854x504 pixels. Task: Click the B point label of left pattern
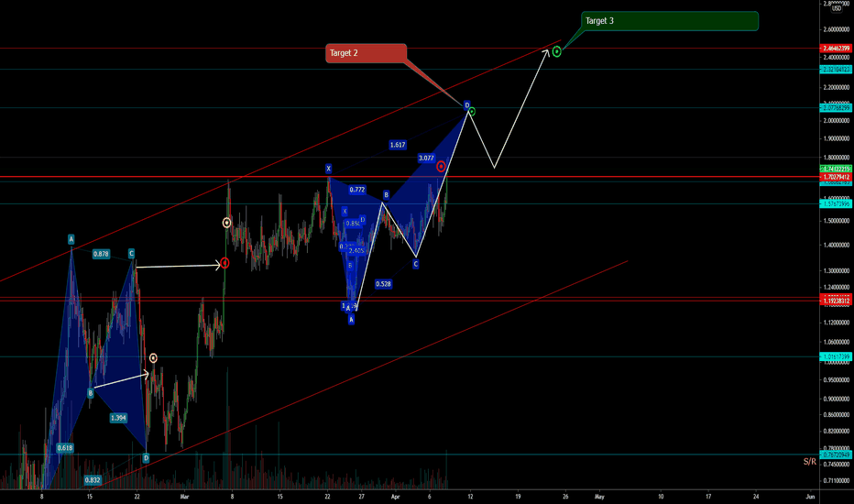91,393
